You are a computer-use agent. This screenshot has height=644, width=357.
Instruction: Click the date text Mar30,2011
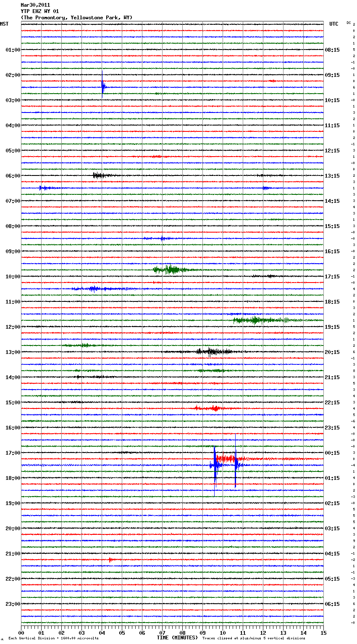(x=35, y=5)
